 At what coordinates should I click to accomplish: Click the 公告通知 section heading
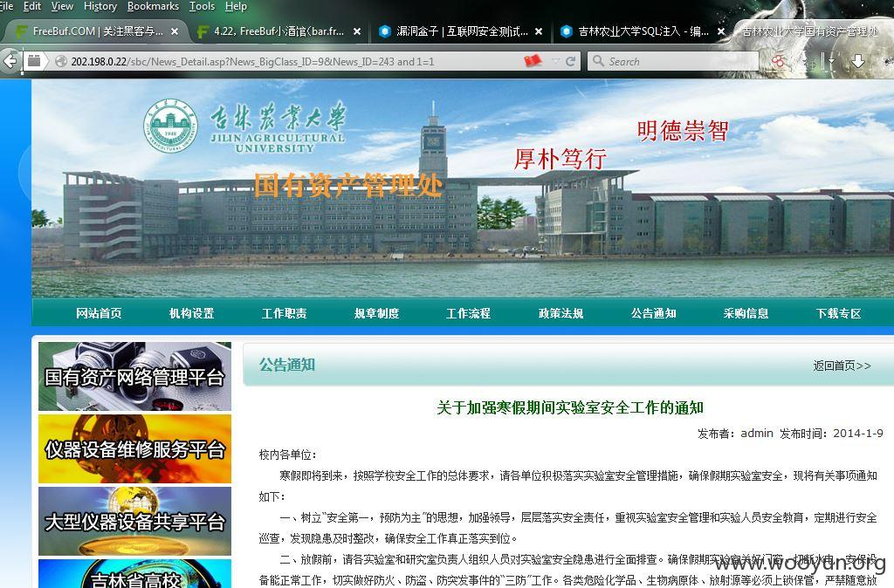click(286, 365)
